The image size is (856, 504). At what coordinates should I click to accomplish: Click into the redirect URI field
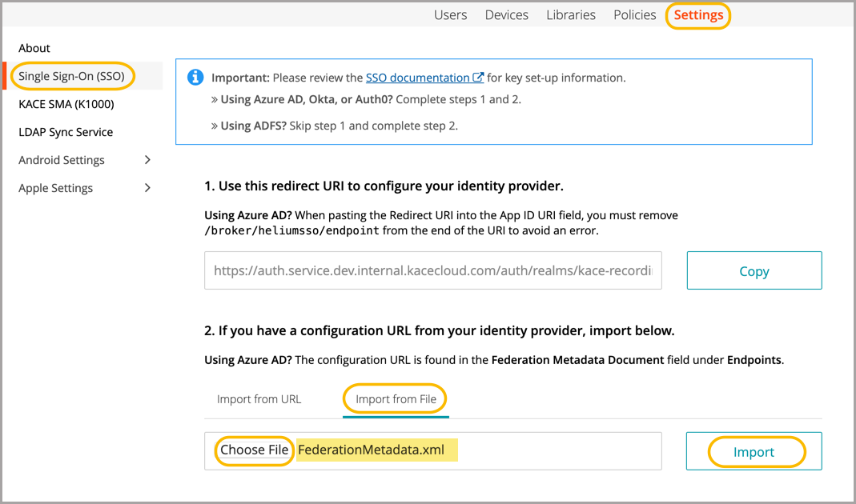(x=432, y=271)
